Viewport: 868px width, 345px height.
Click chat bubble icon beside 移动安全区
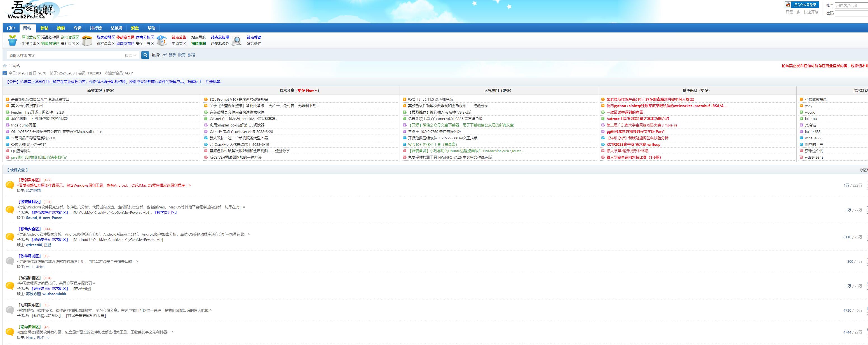(10, 236)
